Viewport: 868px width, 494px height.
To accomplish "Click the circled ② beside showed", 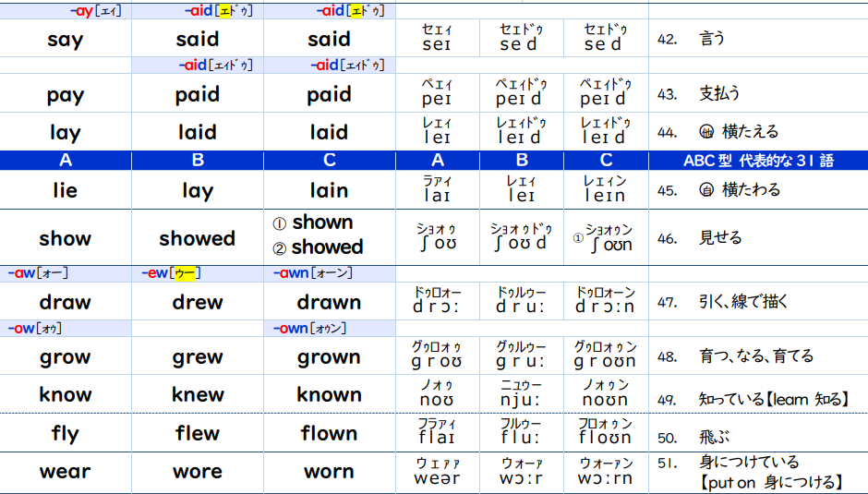I will 279,248.
